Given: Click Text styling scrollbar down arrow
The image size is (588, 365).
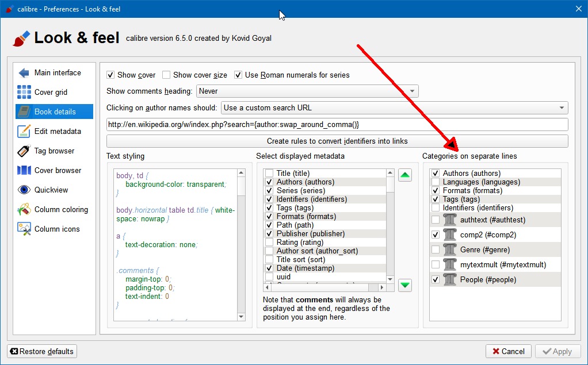Looking at the screenshot, I should (x=241, y=317).
